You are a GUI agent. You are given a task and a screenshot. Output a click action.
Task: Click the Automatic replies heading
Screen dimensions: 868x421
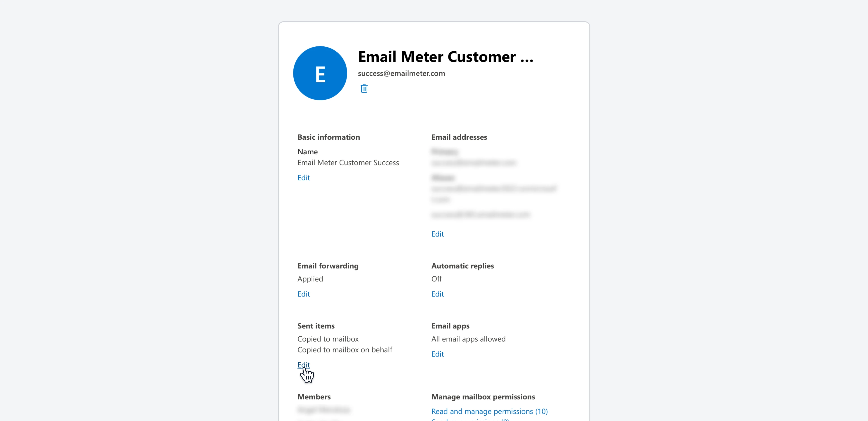coord(462,266)
